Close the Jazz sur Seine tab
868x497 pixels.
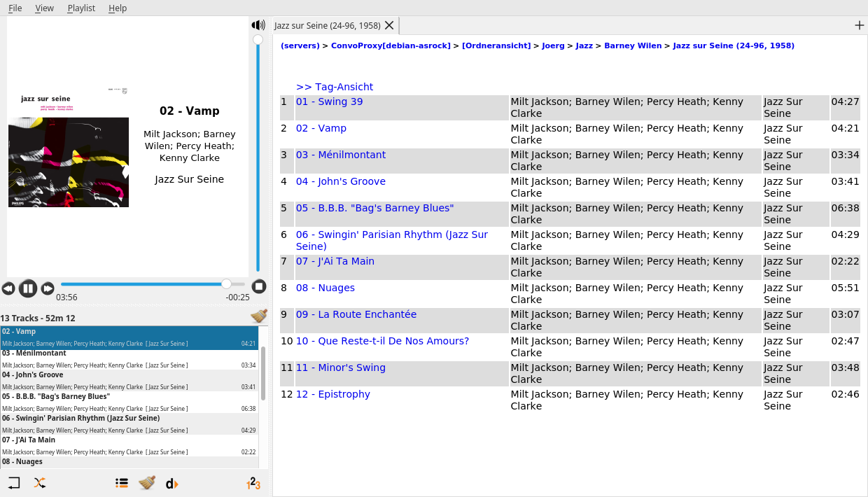390,25
